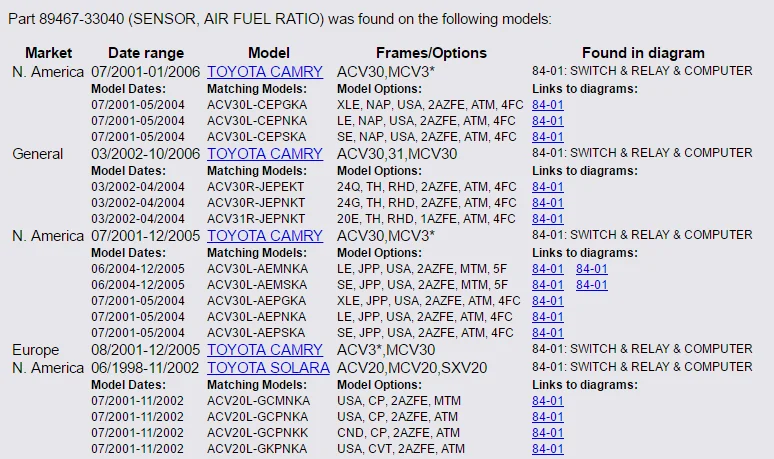The height and width of the screenshot is (459, 774).
Task: Select model code ACV20L-GKPNKA
Action: 257,449
